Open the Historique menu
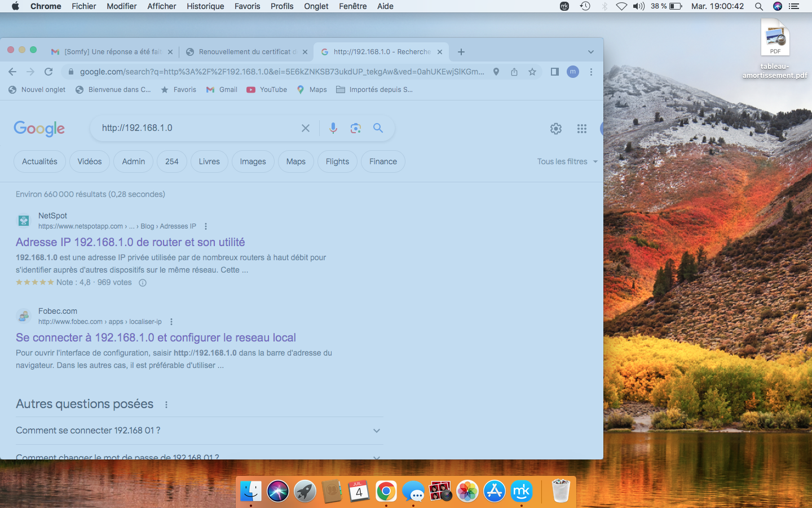 pyautogui.click(x=205, y=6)
